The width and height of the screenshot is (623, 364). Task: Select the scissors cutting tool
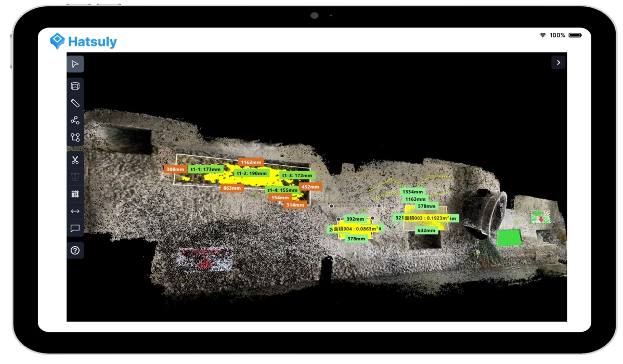75,159
